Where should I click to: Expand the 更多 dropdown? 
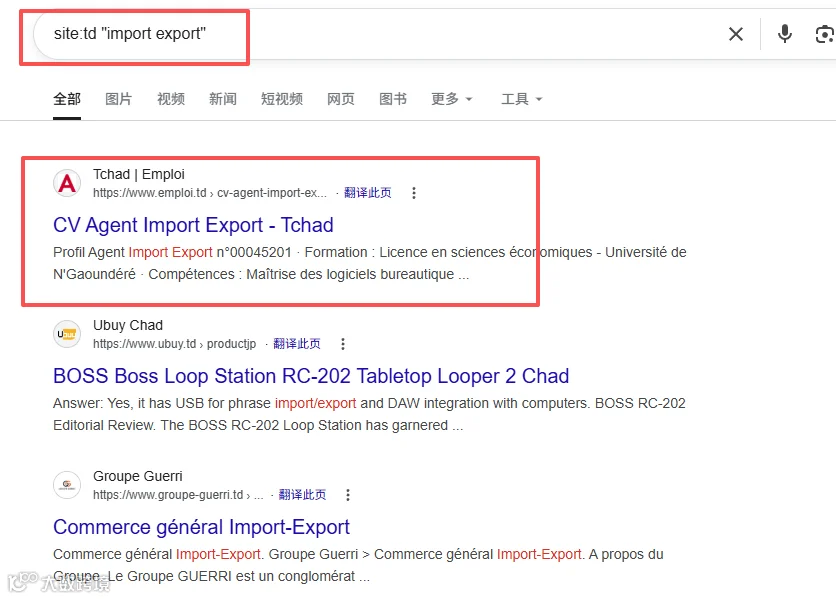pyautogui.click(x=452, y=99)
